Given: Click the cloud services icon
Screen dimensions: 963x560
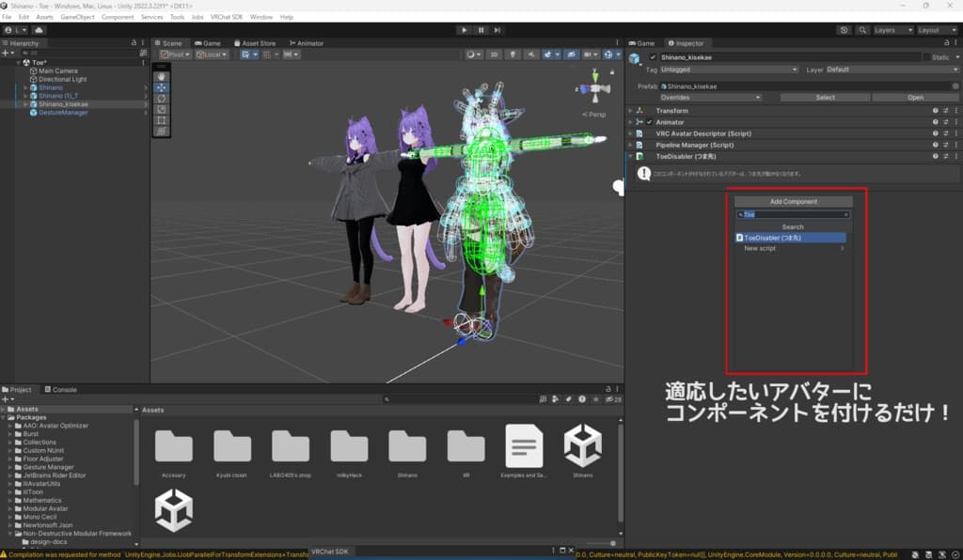Looking at the screenshot, I should tap(39, 30).
